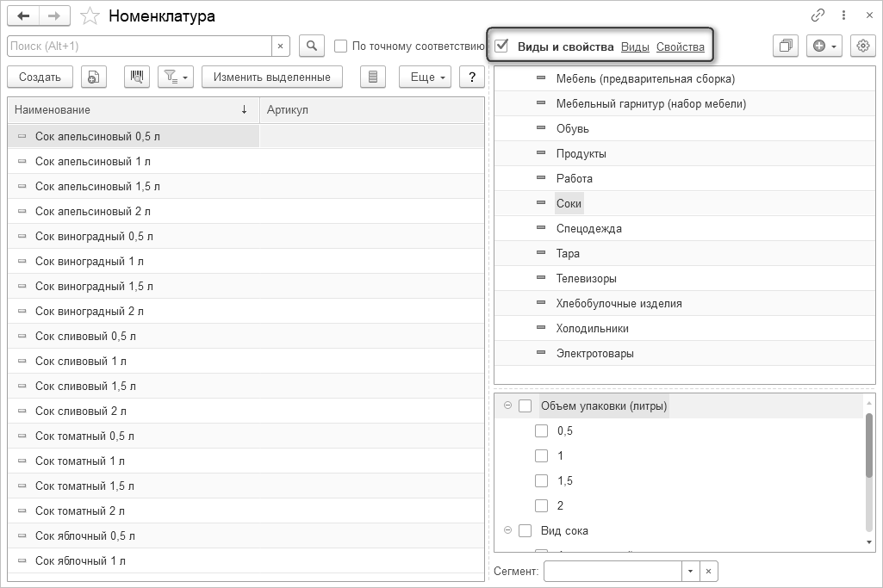Screen dimensions: 883x588
Task: Check the 1,5 liter volume option
Action: point(542,480)
